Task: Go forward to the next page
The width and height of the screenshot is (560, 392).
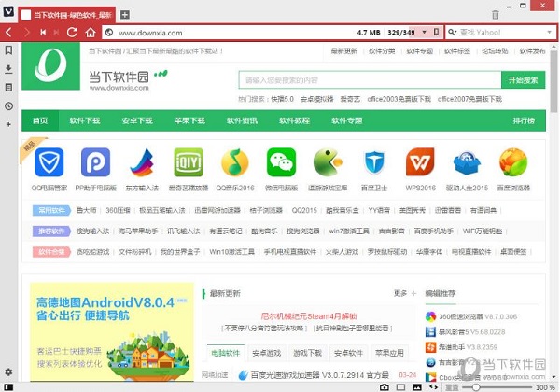Action: (x=27, y=33)
